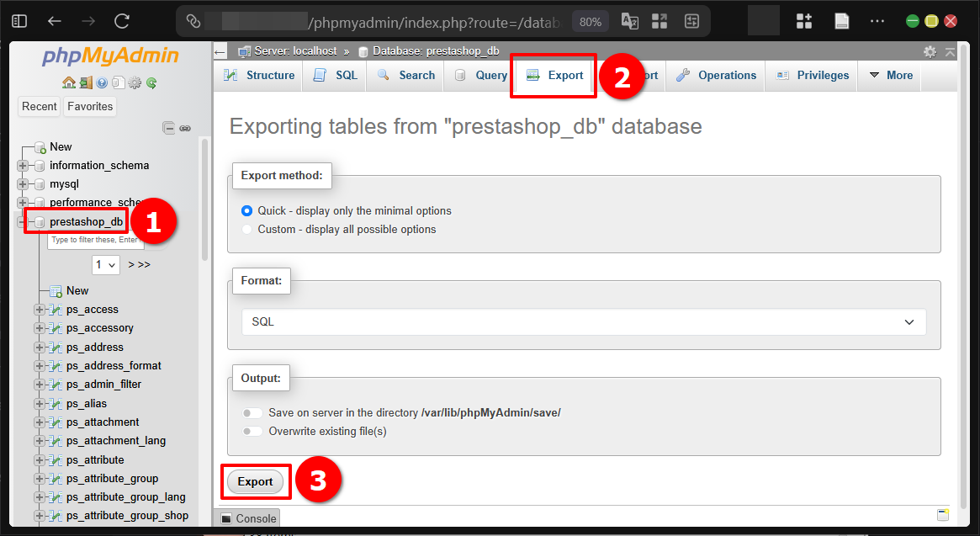
Task: Adjust the browser zoom level at 80%
Action: [590, 21]
